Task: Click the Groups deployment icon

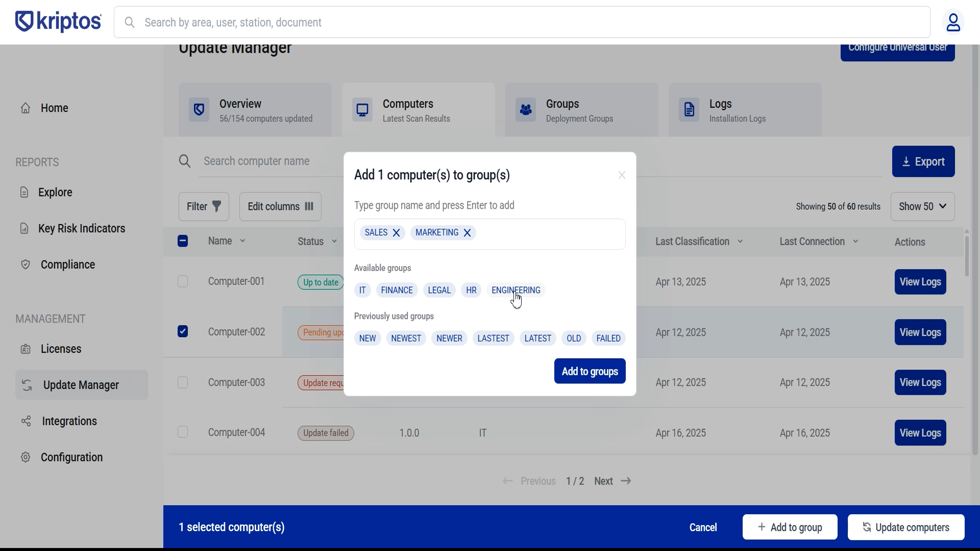Action: tap(526, 109)
